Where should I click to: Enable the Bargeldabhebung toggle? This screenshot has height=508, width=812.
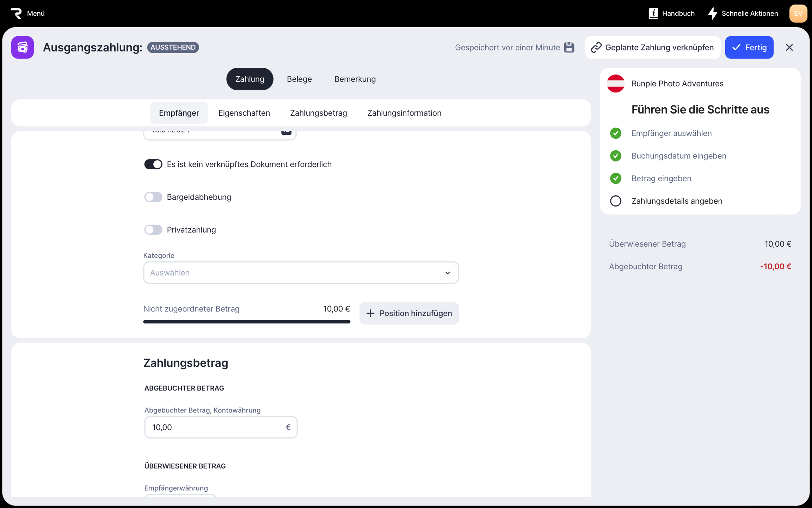coord(153,197)
